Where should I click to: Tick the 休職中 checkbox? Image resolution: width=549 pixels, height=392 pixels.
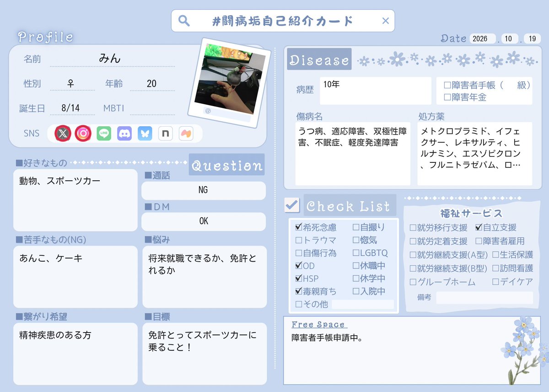coord(356,265)
